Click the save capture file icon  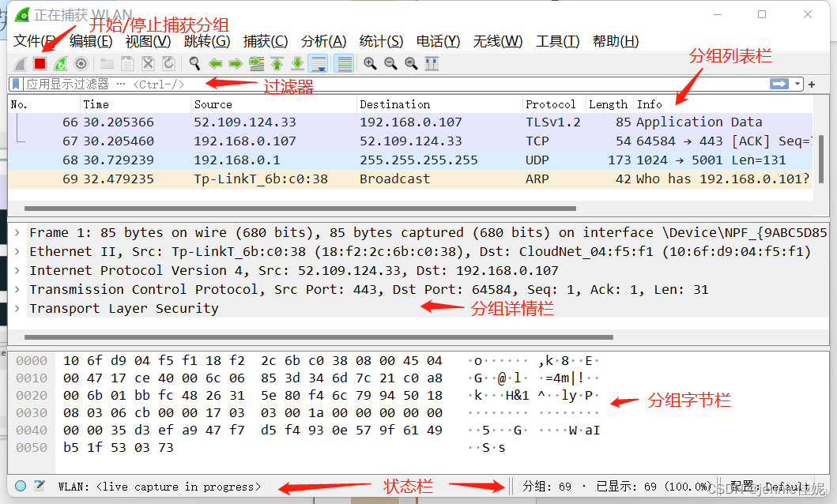[x=127, y=64]
